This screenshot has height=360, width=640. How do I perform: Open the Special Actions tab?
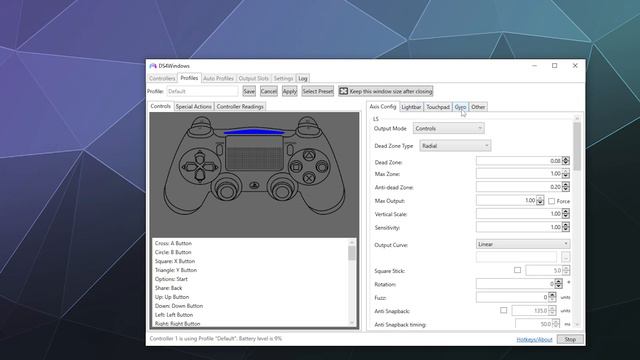[x=193, y=107]
